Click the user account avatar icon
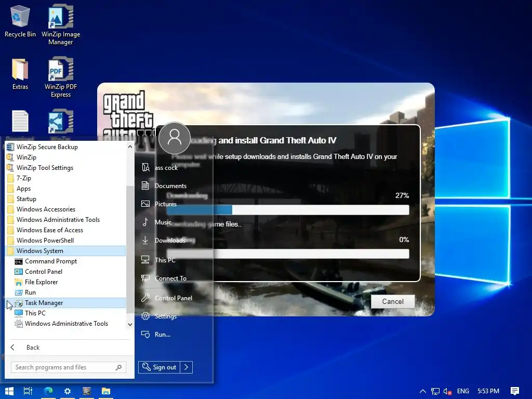 [x=175, y=138]
